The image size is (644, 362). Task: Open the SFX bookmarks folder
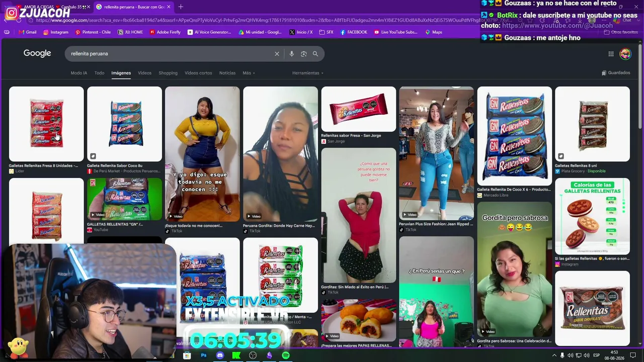326,32
